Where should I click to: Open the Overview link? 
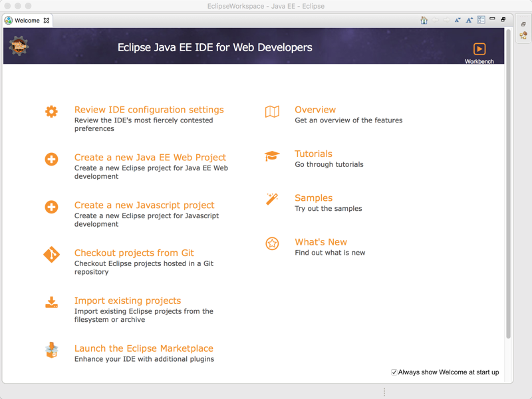coord(315,110)
